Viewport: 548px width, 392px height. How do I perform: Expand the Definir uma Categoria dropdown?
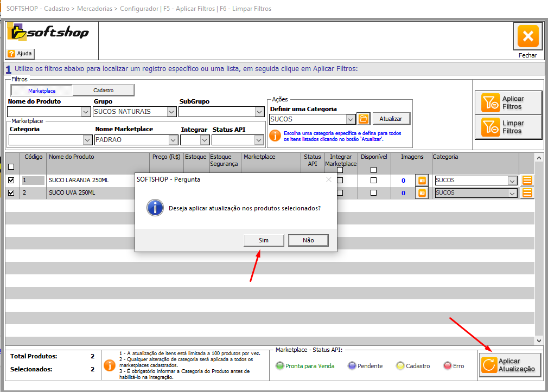click(351, 119)
